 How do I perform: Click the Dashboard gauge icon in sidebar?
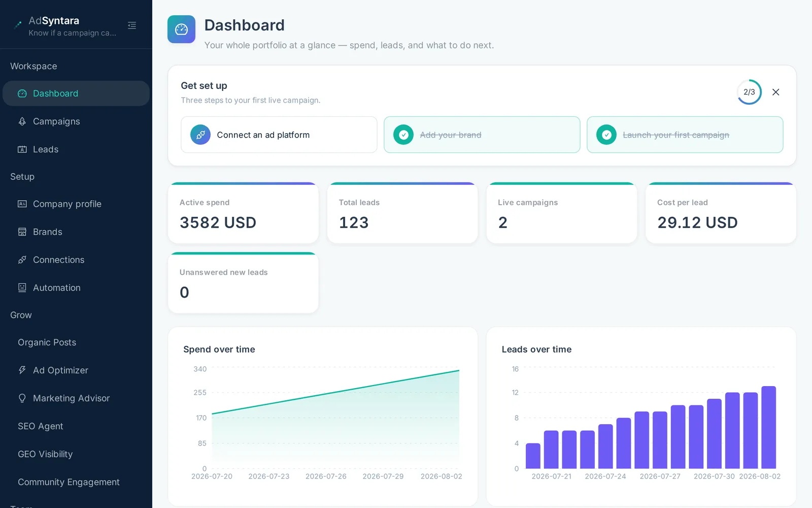pyautogui.click(x=22, y=93)
